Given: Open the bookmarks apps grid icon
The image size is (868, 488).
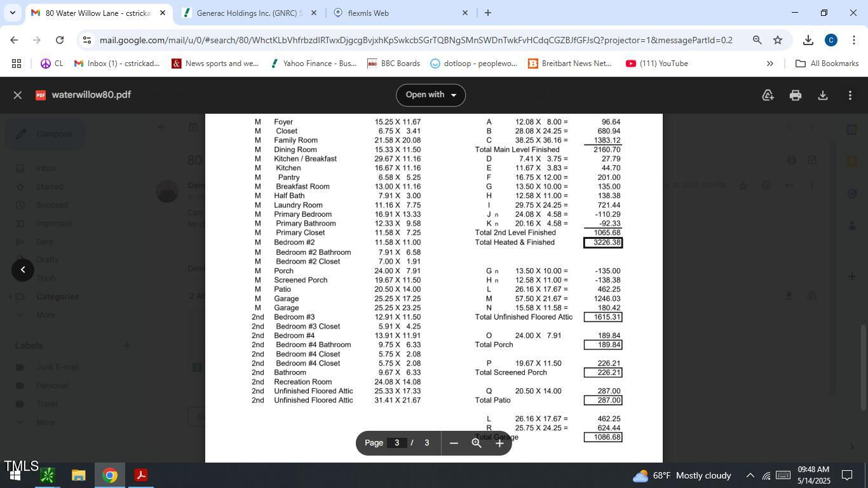Looking at the screenshot, I should coord(17,64).
